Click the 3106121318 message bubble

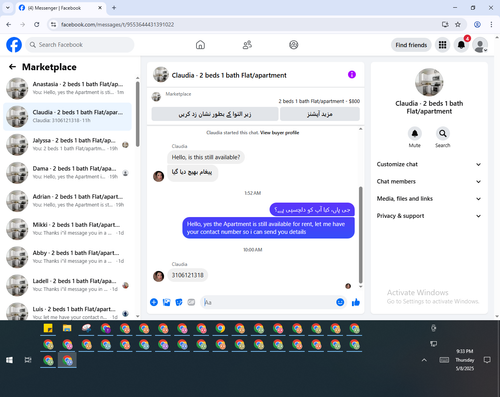pos(188,275)
